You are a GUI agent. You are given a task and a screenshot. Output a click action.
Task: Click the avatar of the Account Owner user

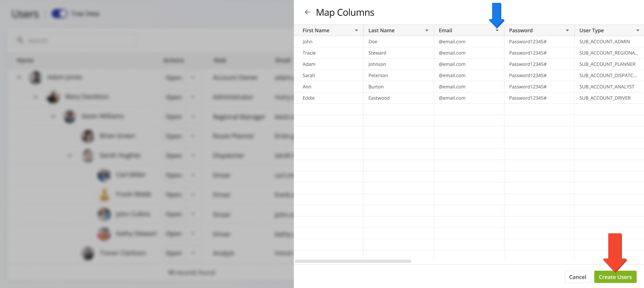click(x=36, y=77)
